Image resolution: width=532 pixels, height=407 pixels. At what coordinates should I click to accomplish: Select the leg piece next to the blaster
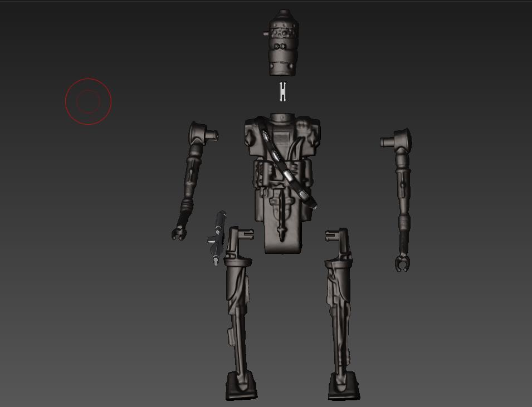[x=240, y=313]
